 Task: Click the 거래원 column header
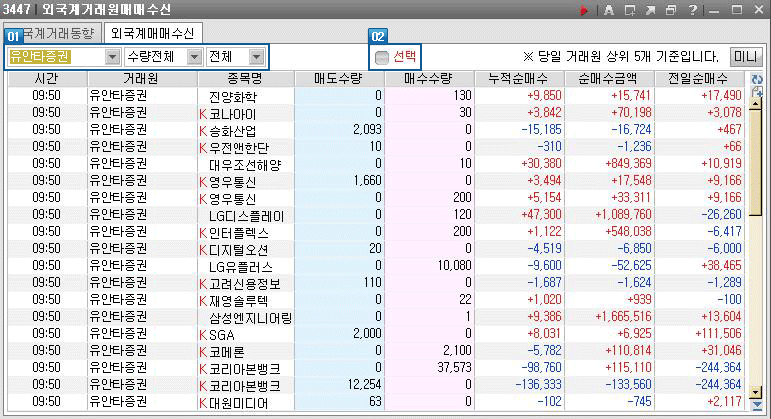pos(142,79)
